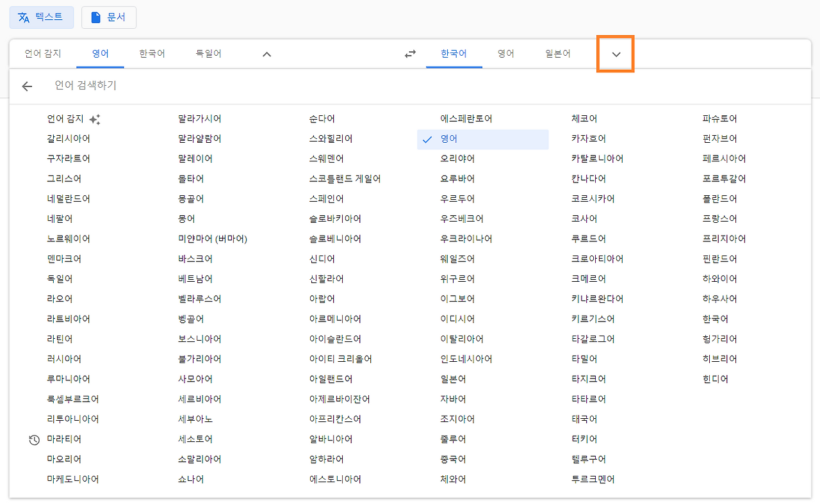Select the checked 영어 list entry
820x504 pixels.
483,139
